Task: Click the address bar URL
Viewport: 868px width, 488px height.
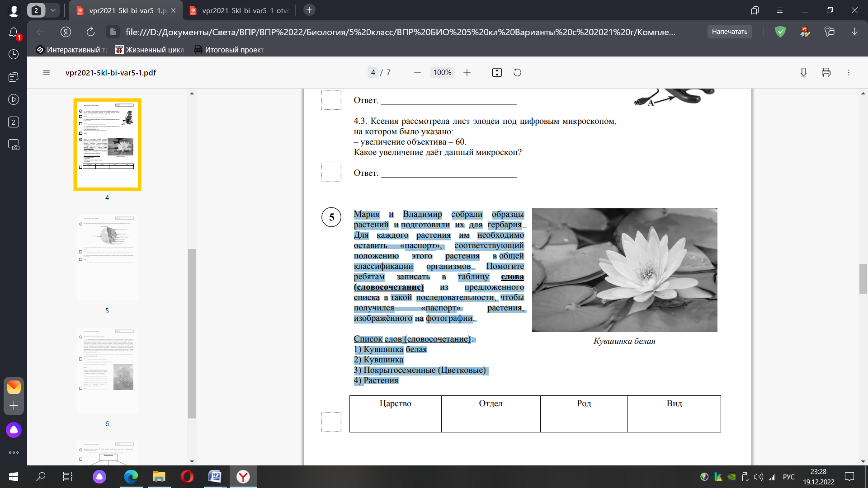Action: pyautogui.click(x=400, y=32)
